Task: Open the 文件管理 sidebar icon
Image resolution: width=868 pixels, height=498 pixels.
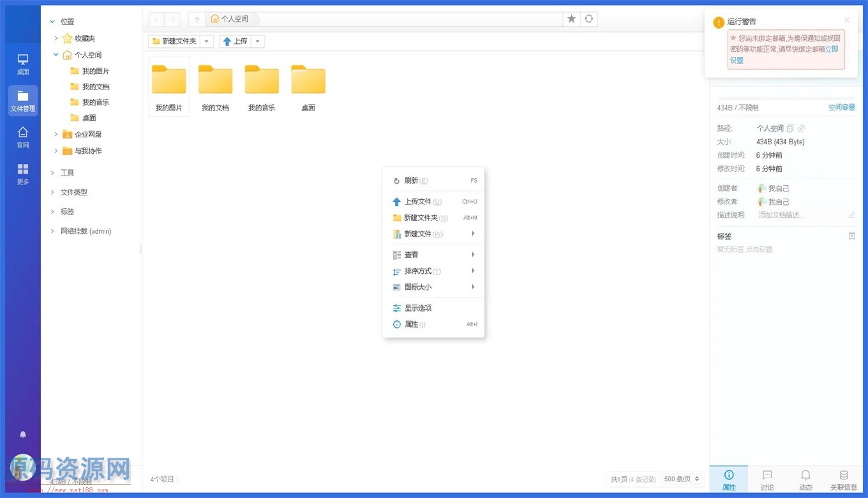Action: (22, 101)
